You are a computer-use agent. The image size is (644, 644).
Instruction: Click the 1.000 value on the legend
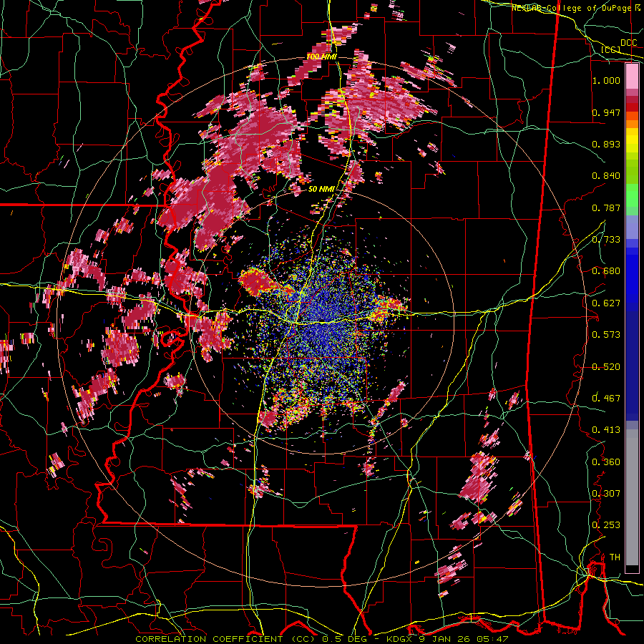pos(606,80)
